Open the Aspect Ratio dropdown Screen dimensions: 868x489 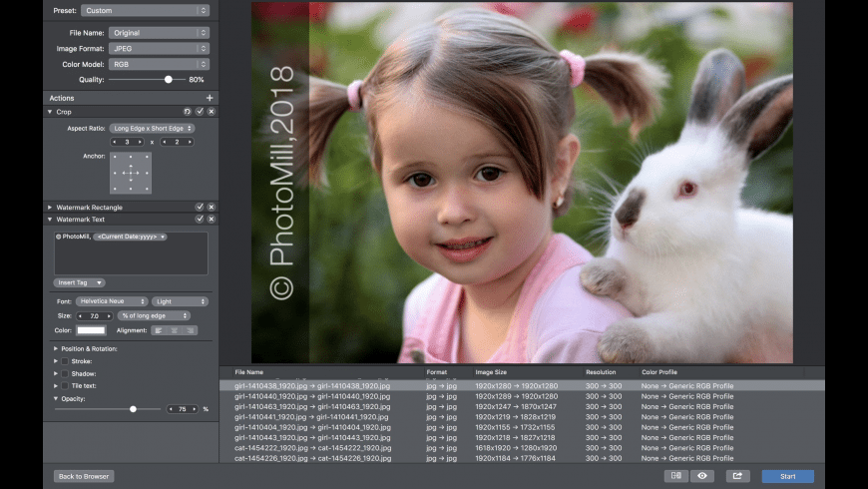tap(152, 128)
